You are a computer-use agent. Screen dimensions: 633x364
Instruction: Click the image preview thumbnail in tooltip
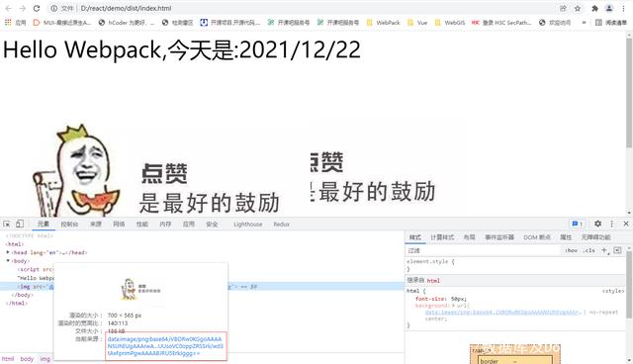(x=140, y=289)
